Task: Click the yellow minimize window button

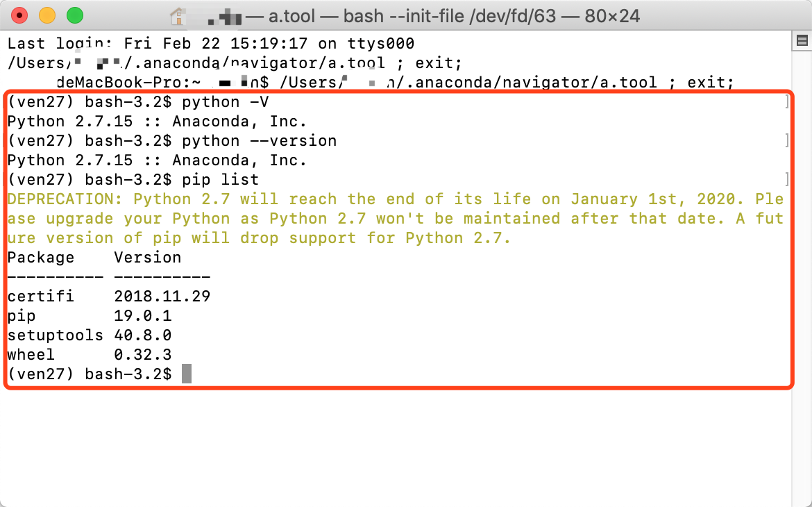Action: [x=47, y=15]
